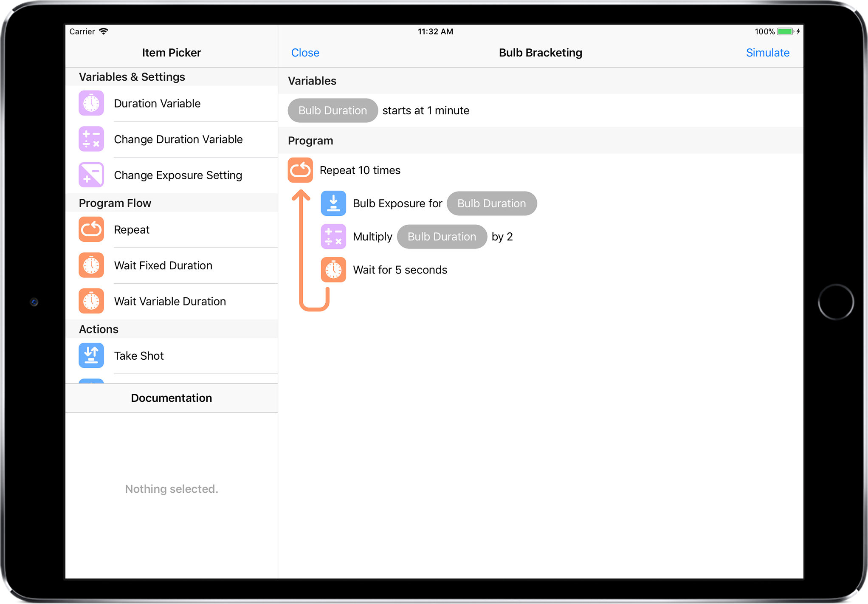Select 'Duration Variable' label in Item Picker
868x604 pixels.
point(157,103)
